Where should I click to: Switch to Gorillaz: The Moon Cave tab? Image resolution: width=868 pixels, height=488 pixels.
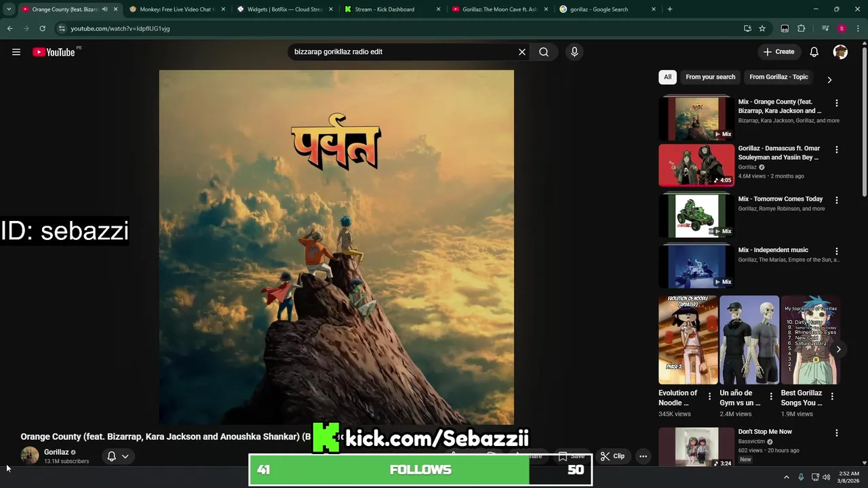[x=500, y=9]
